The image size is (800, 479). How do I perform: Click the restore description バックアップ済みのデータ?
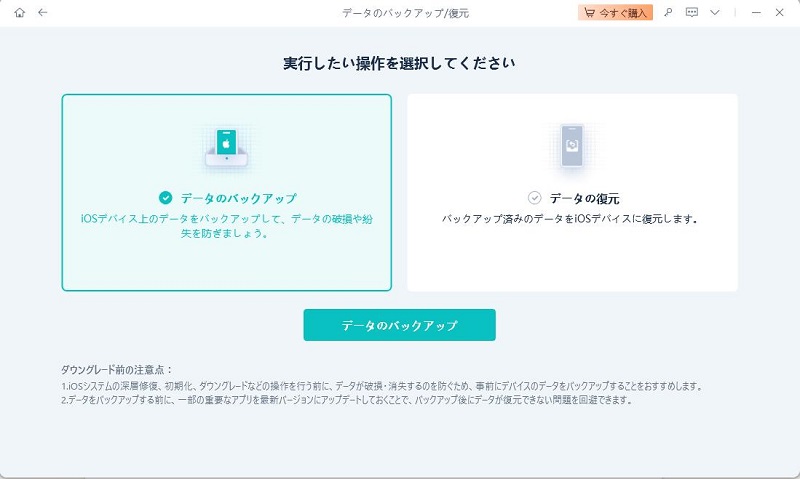pyautogui.click(x=569, y=219)
